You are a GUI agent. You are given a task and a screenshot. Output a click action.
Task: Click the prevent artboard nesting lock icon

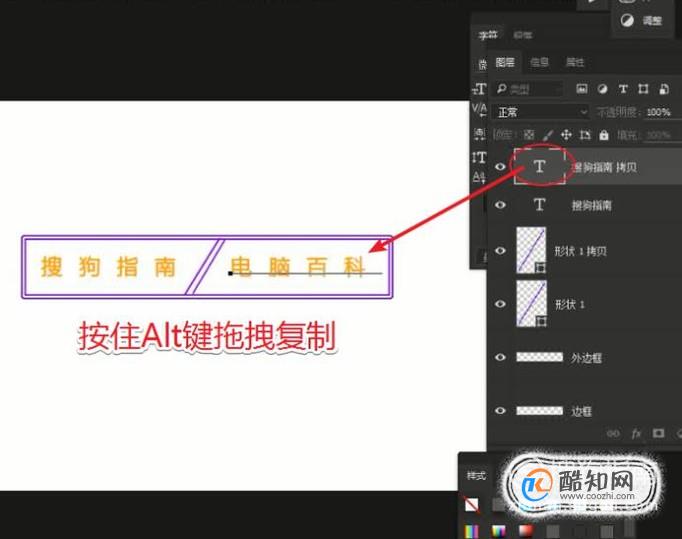pyautogui.click(x=585, y=135)
